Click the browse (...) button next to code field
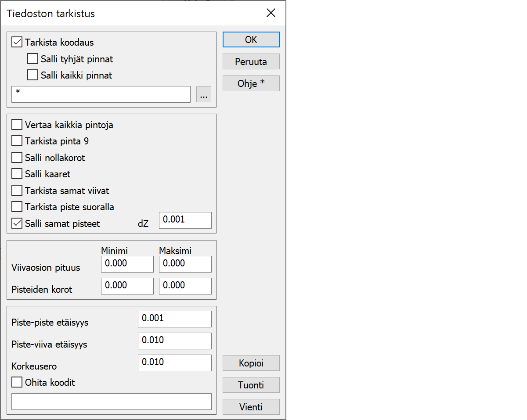This screenshot has height=420, width=527. [204, 94]
